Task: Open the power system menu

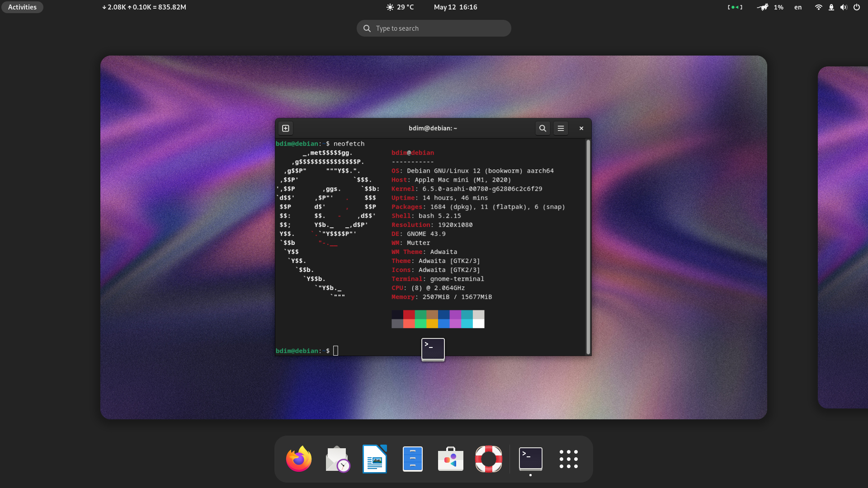Action: coord(857,7)
